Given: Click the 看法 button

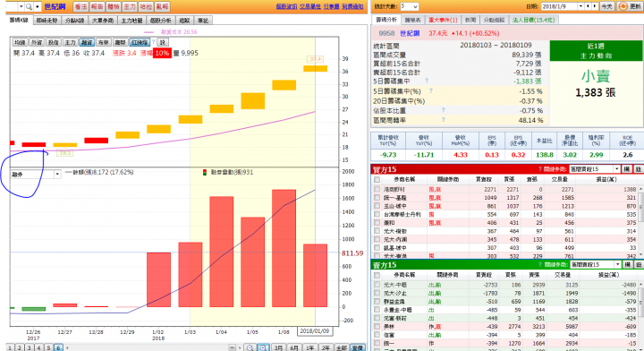Looking at the screenshot, I should click(80, 6).
